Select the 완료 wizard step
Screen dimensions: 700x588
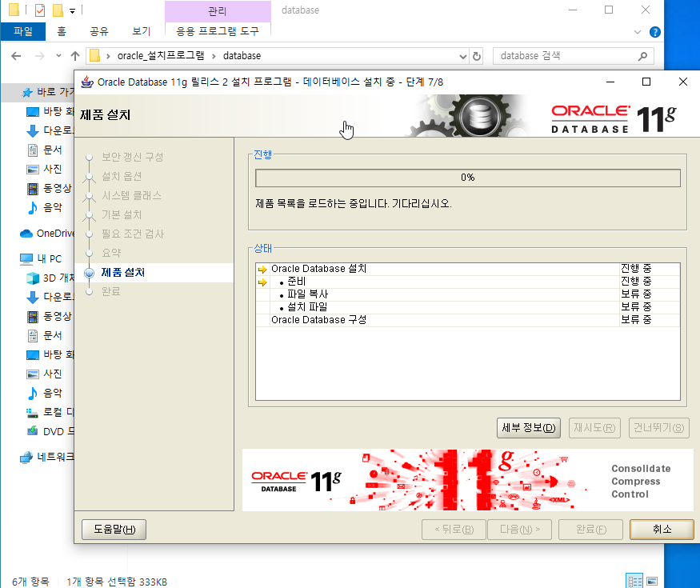pos(111,291)
